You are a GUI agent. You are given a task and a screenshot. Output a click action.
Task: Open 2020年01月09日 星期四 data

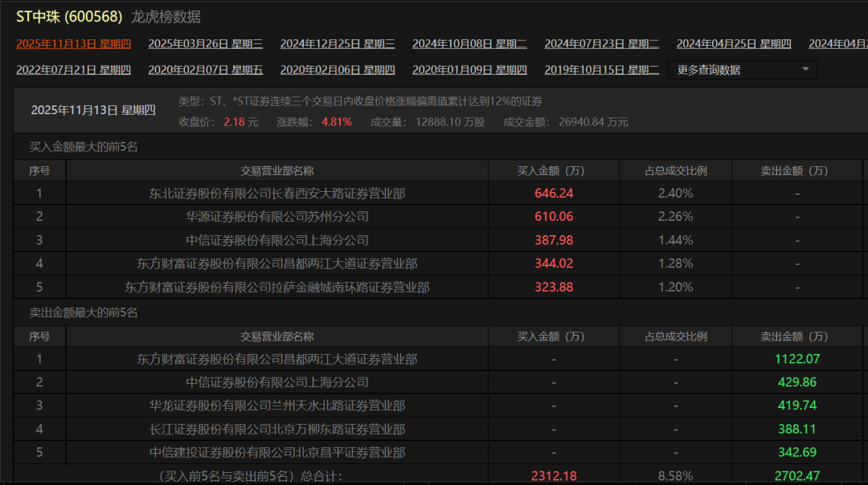(x=469, y=70)
